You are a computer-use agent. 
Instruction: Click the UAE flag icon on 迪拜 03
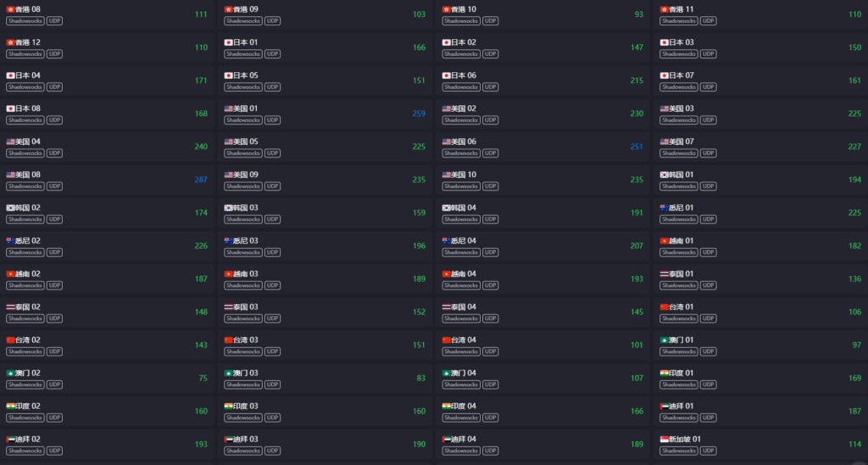point(228,439)
